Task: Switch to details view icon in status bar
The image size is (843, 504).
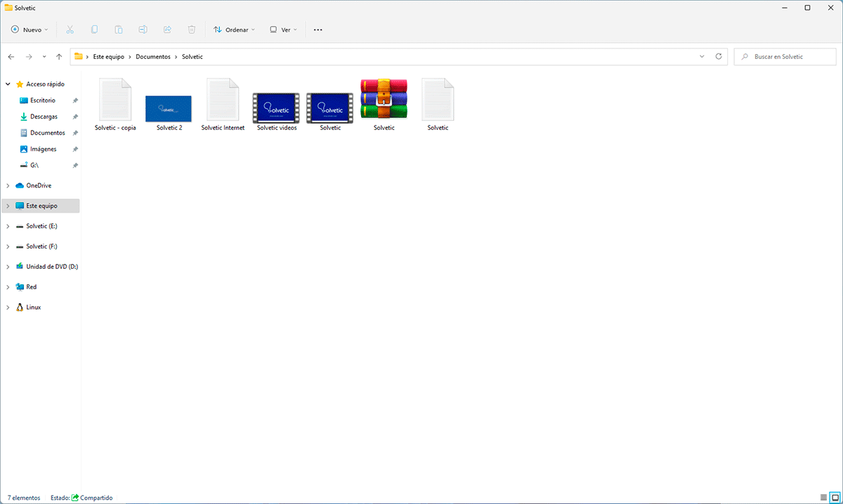Action: (x=823, y=497)
